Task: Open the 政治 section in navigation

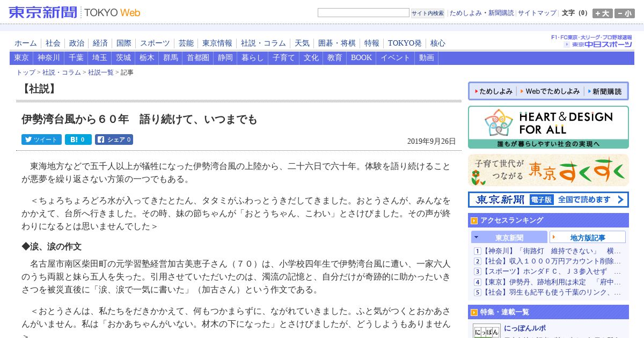Action: click(x=77, y=43)
